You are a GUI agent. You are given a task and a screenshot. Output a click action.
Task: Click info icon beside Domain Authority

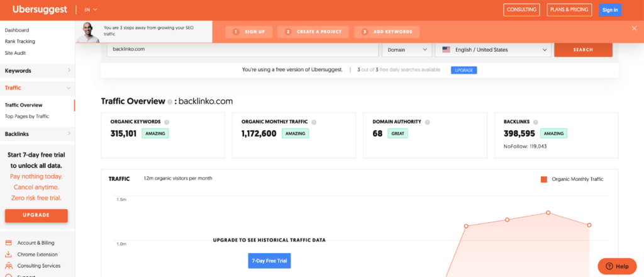tap(427, 122)
